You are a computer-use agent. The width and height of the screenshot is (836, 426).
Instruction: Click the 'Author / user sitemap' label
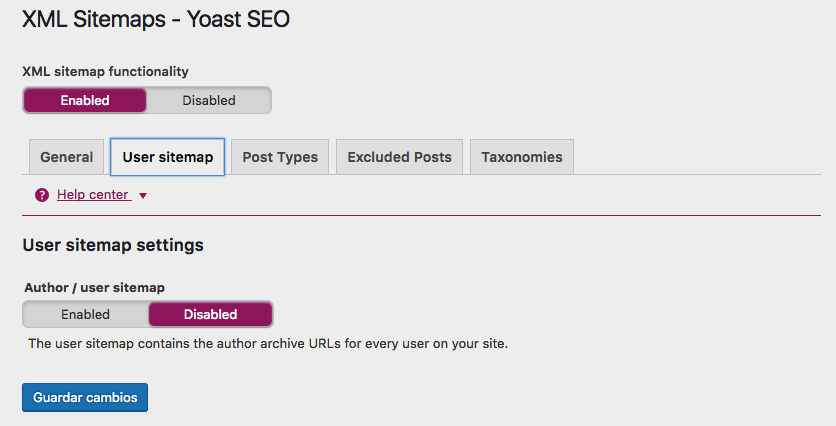coord(94,288)
